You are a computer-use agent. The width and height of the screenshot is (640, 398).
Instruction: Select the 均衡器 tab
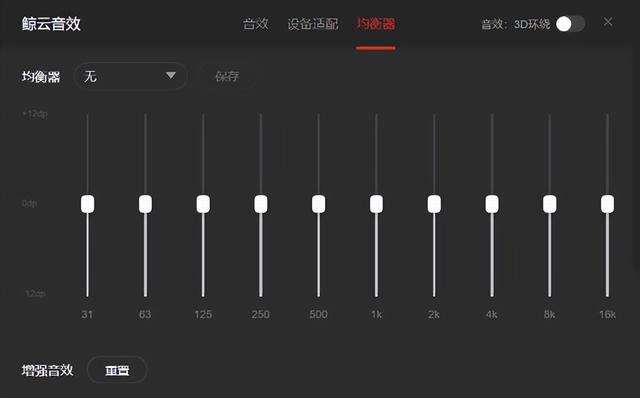(376, 24)
